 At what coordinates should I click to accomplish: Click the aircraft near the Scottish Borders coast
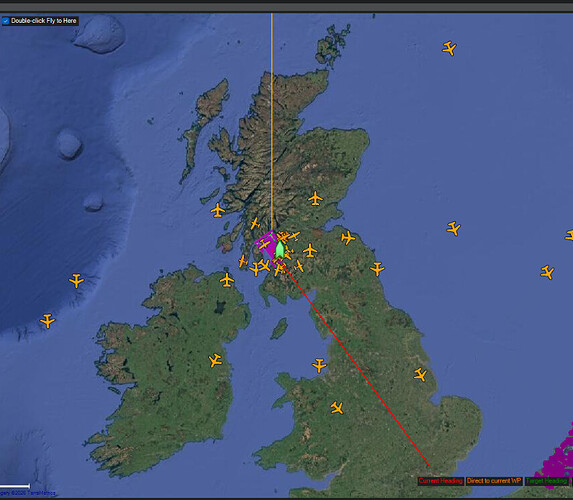click(348, 238)
